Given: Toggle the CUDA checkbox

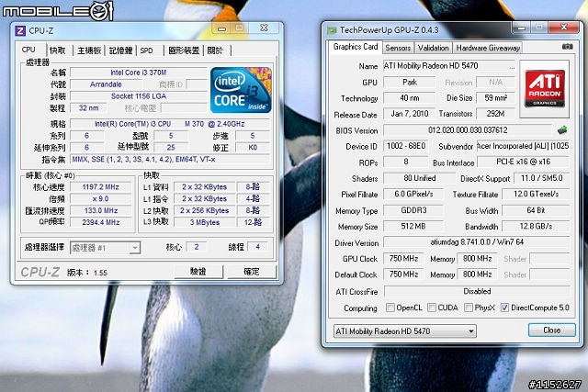Looking at the screenshot, I should coord(432,308).
